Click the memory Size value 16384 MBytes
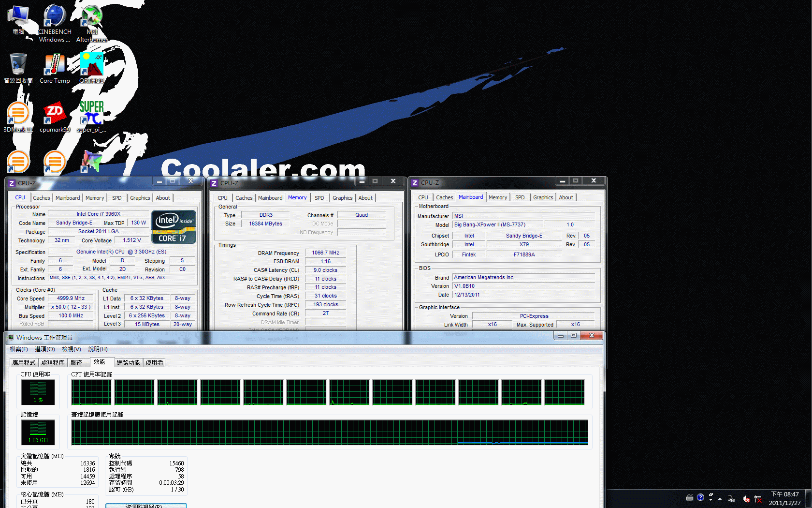The image size is (812, 508). (265, 224)
